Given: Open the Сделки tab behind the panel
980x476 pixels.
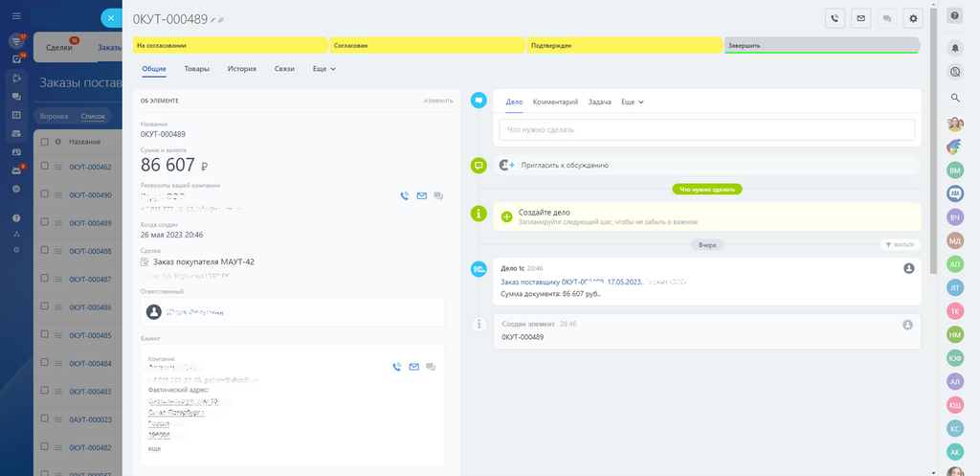Looking at the screenshot, I should click(x=58, y=48).
